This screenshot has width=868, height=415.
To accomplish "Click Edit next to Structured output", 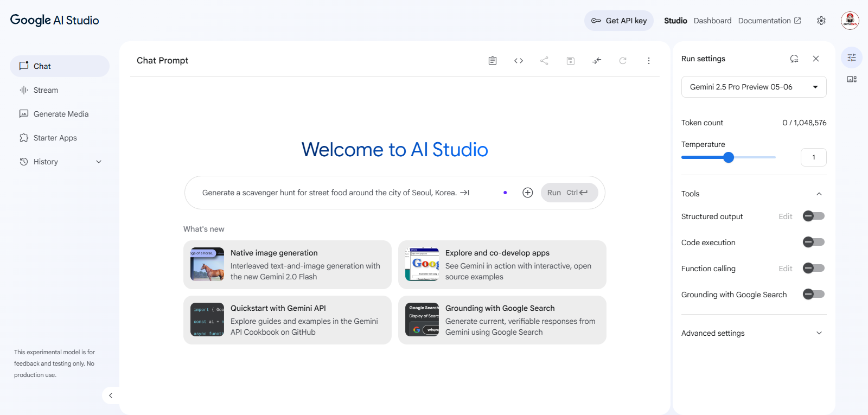I will [x=786, y=216].
